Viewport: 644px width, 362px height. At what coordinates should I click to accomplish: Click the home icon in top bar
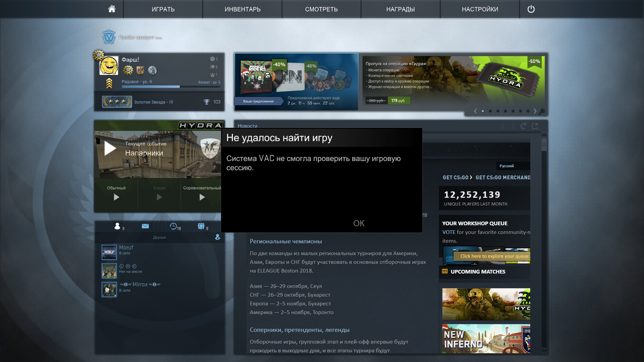pos(112,9)
